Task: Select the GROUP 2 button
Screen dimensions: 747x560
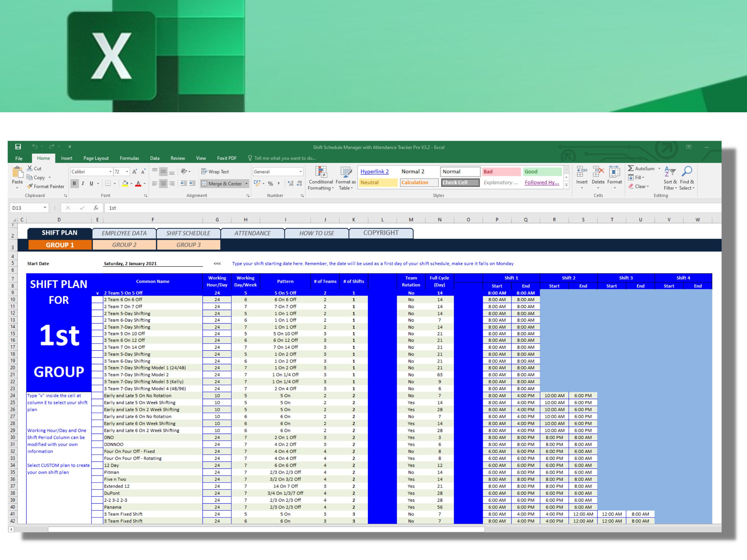Action: (124, 245)
